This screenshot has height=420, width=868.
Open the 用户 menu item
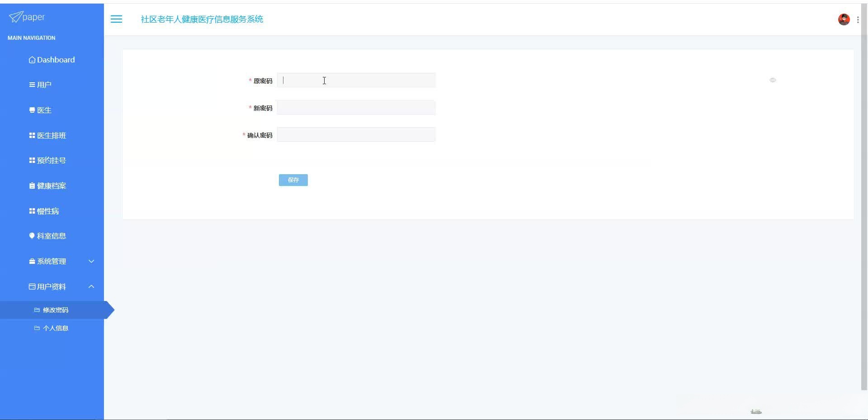[x=52, y=85]
